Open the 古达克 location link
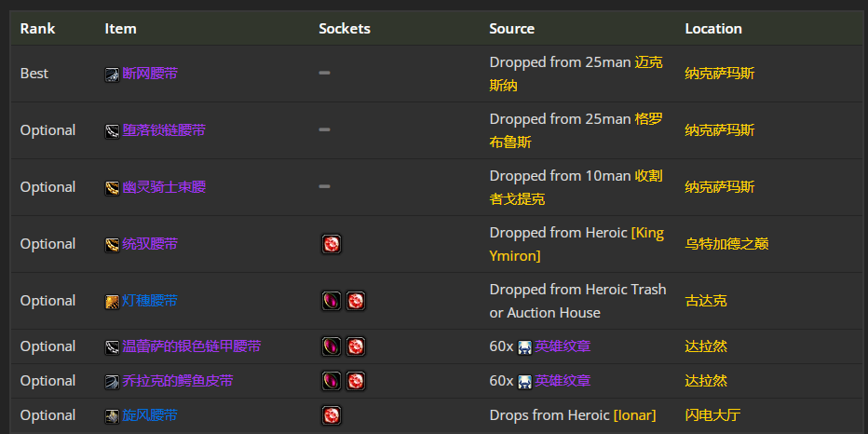Screen dimensions: 868x434 coord(706,301)
